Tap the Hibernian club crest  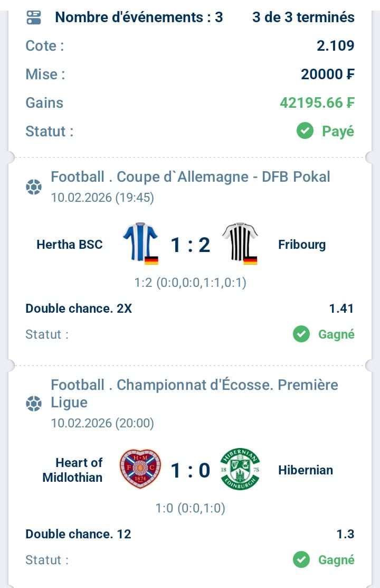point(240,469)
